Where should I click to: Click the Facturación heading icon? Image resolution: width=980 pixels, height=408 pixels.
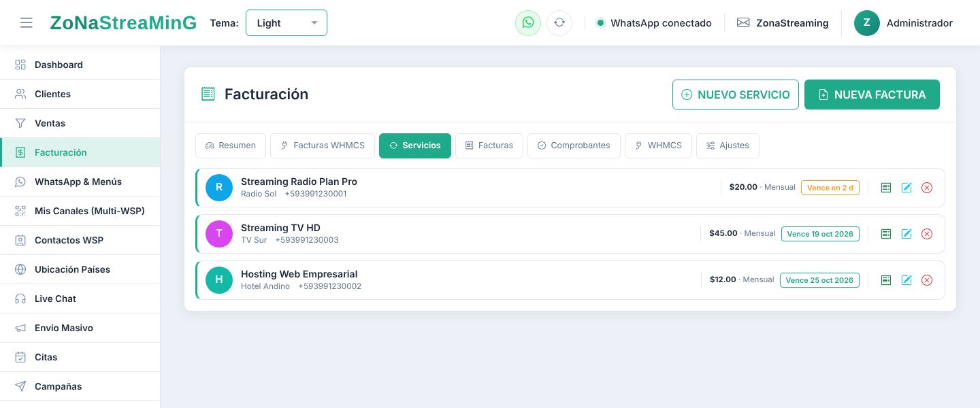(208, 95)
